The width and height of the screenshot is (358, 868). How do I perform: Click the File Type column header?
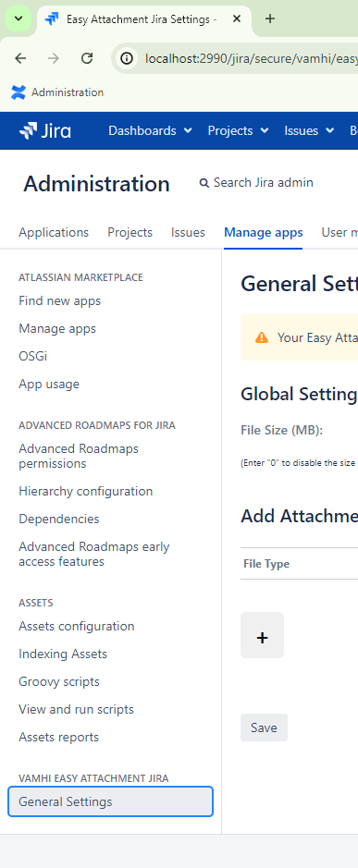[x=266, y=564]
